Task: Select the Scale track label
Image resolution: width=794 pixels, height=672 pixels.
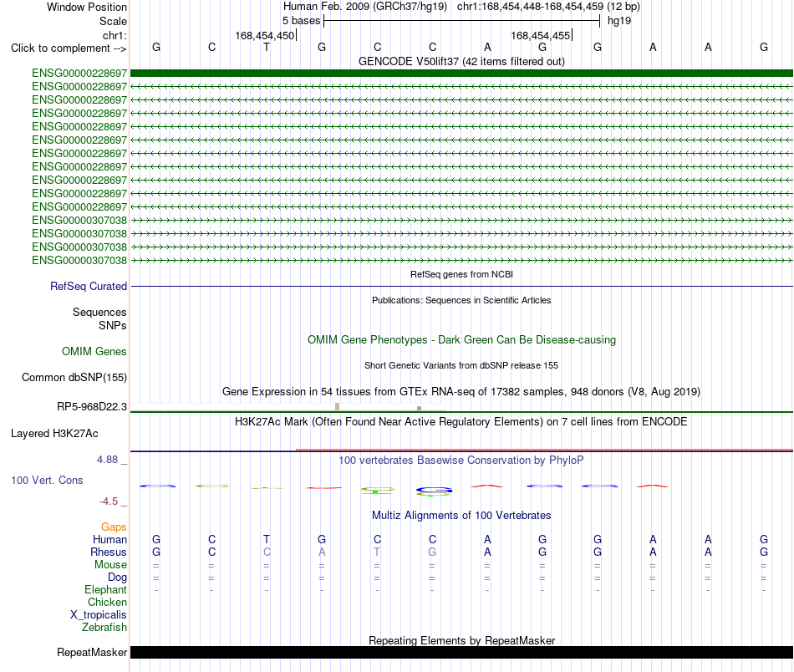Action: point(113,21)
